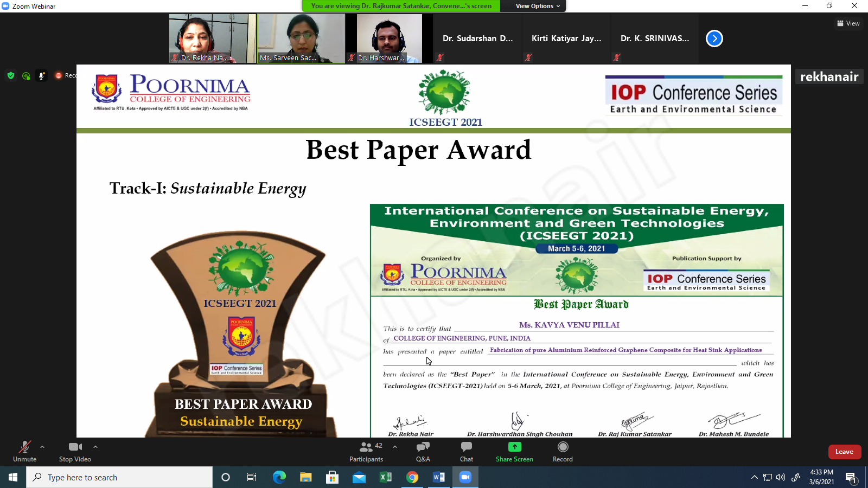868x488 pixels.
Task: Open the Q&A panel
Action: pos(423,451)
